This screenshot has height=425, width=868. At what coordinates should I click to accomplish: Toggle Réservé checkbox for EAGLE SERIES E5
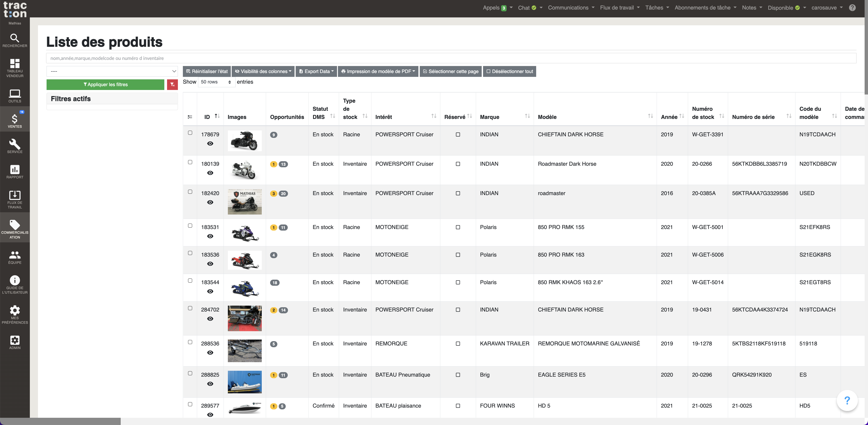(458, 375)
